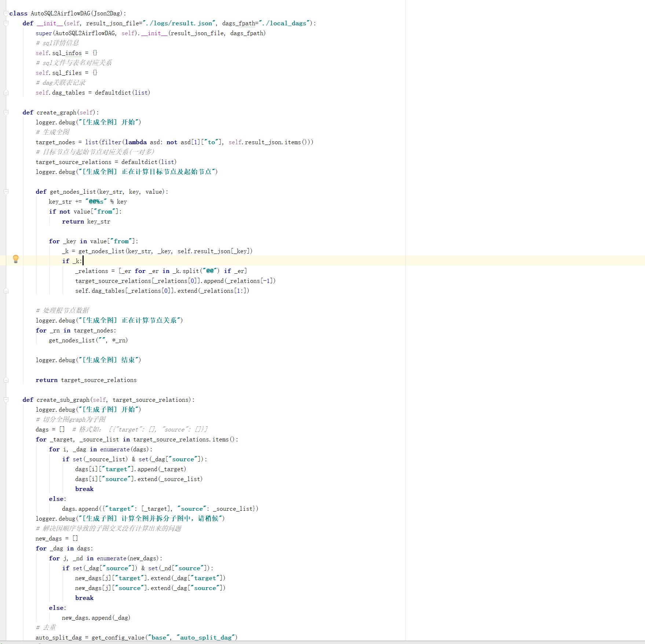
Task: Click fold end marker at return target_source_relations
Action: click(x=6, y=380)
